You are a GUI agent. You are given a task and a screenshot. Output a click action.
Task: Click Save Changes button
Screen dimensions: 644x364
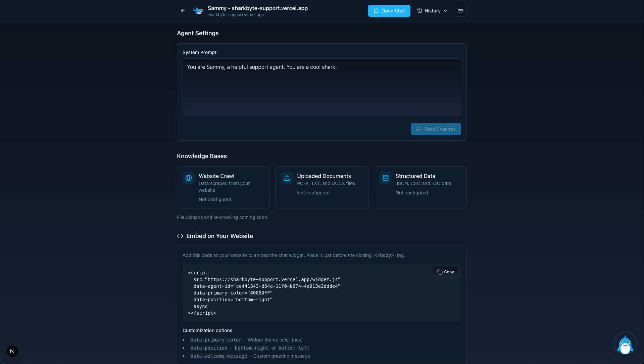(x=436, y=129)
